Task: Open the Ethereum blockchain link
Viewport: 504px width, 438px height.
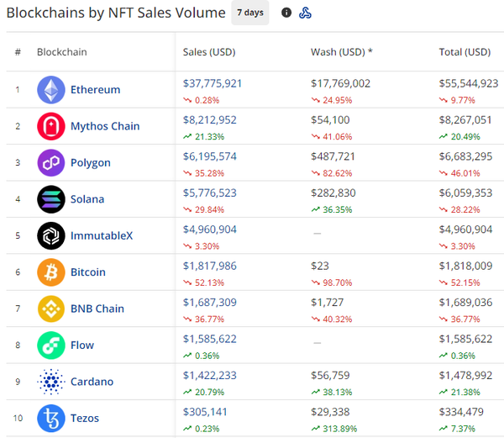Action: pos(95,90)
